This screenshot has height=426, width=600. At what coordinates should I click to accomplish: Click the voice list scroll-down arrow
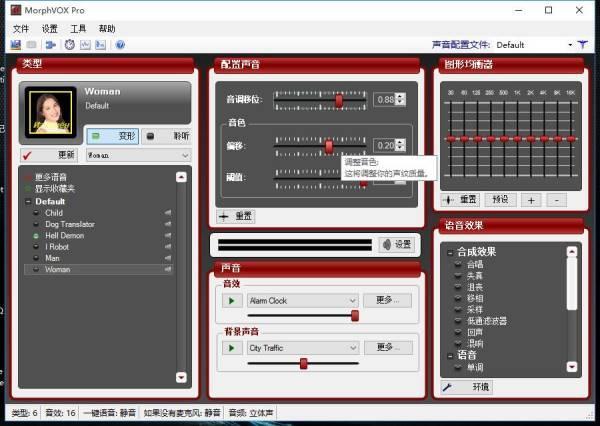(181, 377)
